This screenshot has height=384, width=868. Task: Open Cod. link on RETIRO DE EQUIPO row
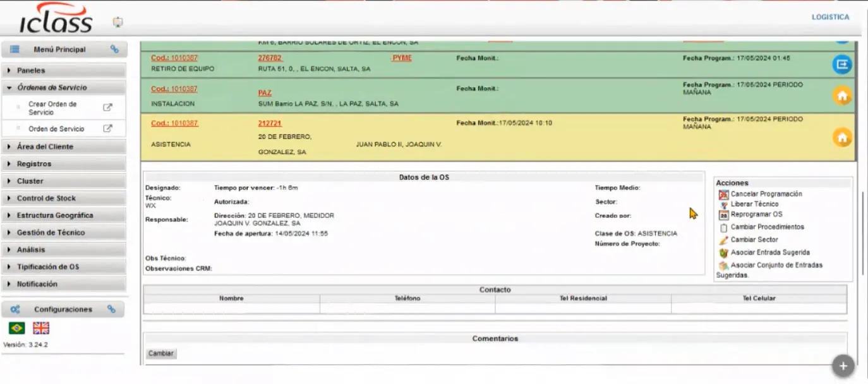174,58
